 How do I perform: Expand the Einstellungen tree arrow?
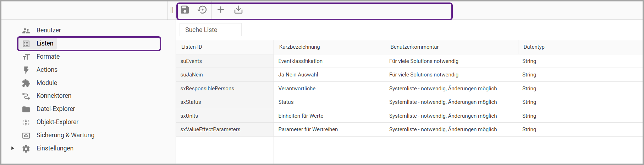click(13, 148)
